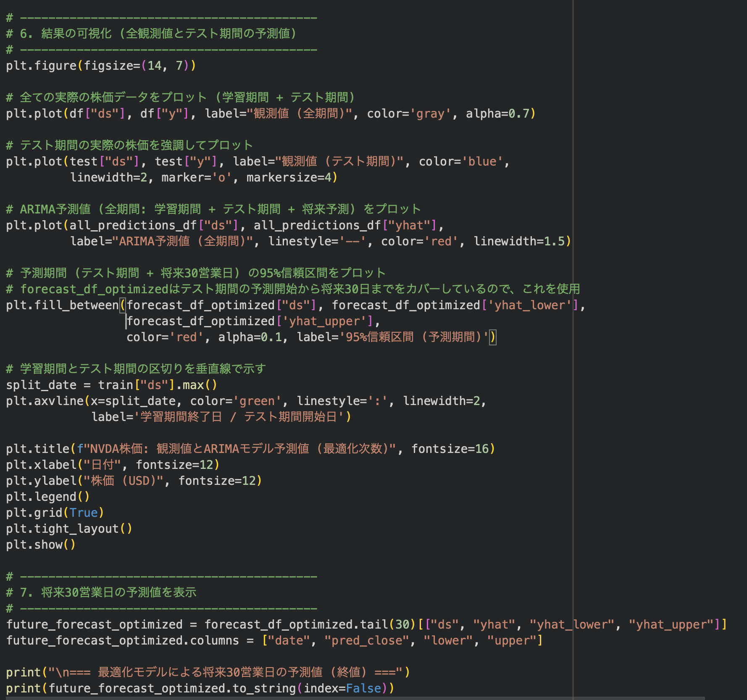Click the "pred_close" string

click(x=367, y=640)
